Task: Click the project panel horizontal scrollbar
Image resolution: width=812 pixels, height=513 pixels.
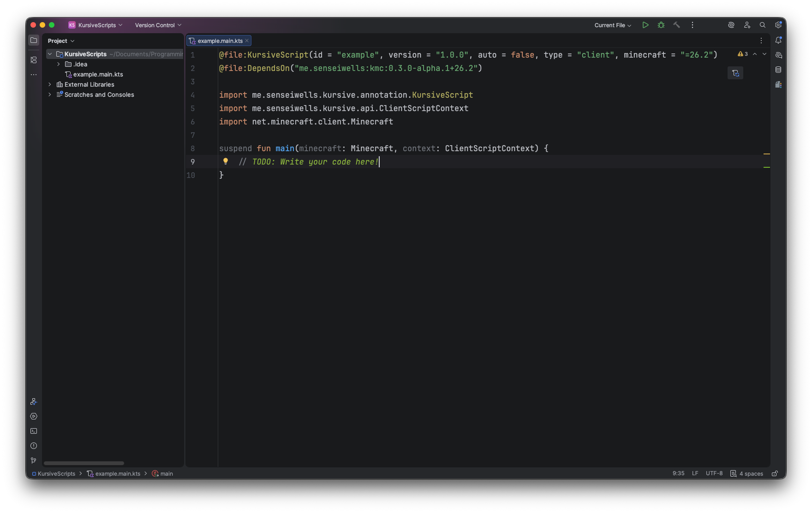Action: [84, 463]
